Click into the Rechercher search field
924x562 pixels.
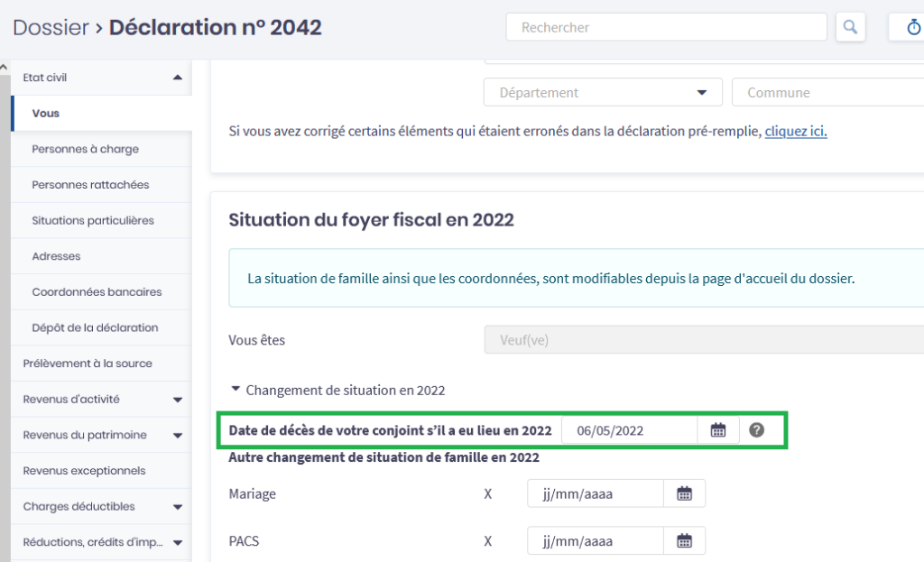pyautogui.click(x=666, y=27)
